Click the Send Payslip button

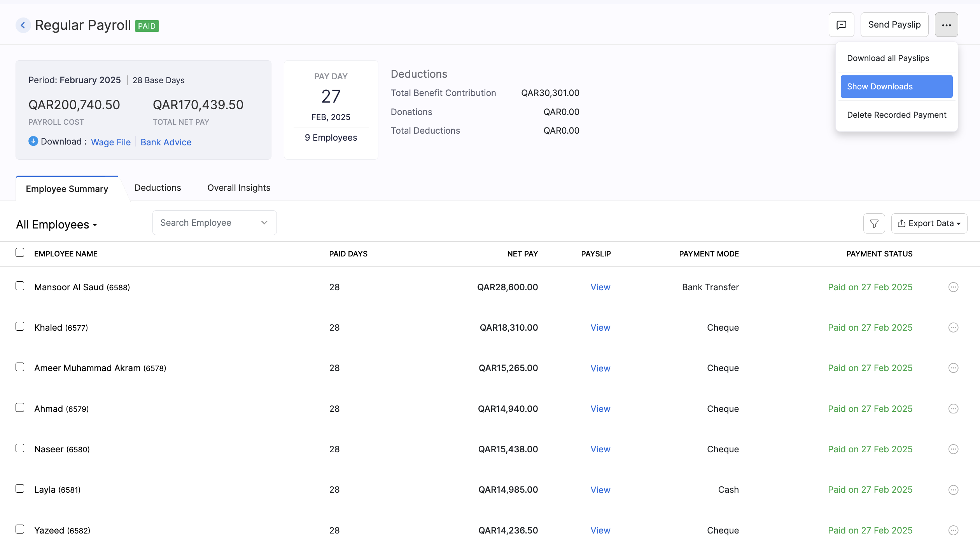coord(894,24)
